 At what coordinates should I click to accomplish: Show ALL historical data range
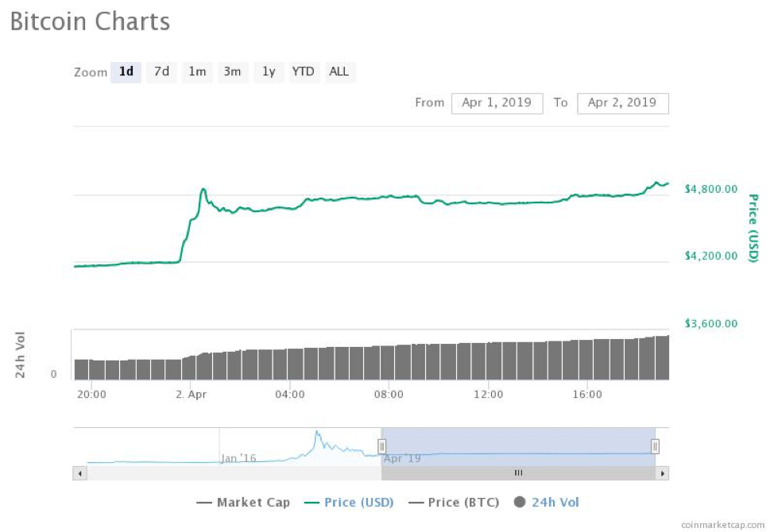[x=339, y=72]
